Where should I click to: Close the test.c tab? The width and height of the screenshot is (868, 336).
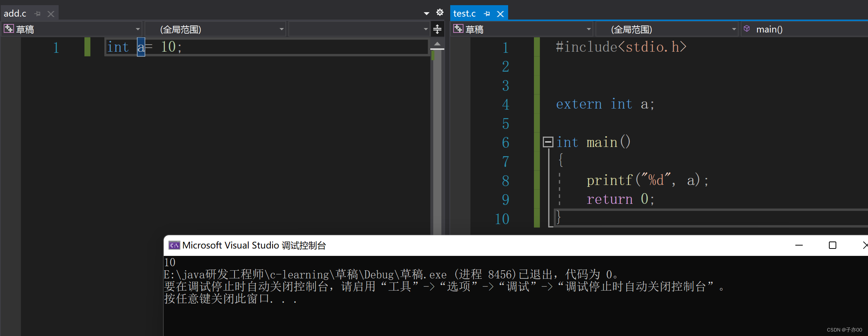500,14
